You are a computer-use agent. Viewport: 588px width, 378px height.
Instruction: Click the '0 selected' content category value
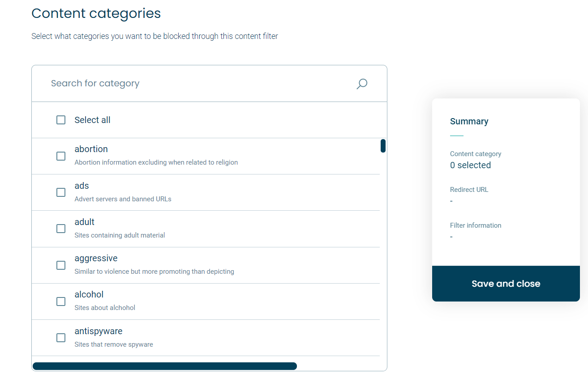(470, 165)
